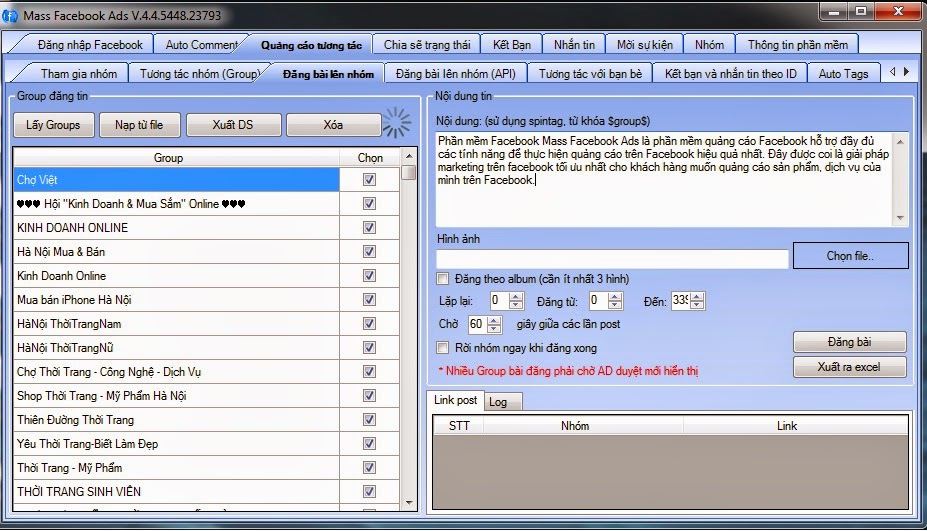Open the Chia sẻ trạng thái tab
927x531 pixels.
pos(427,45)
